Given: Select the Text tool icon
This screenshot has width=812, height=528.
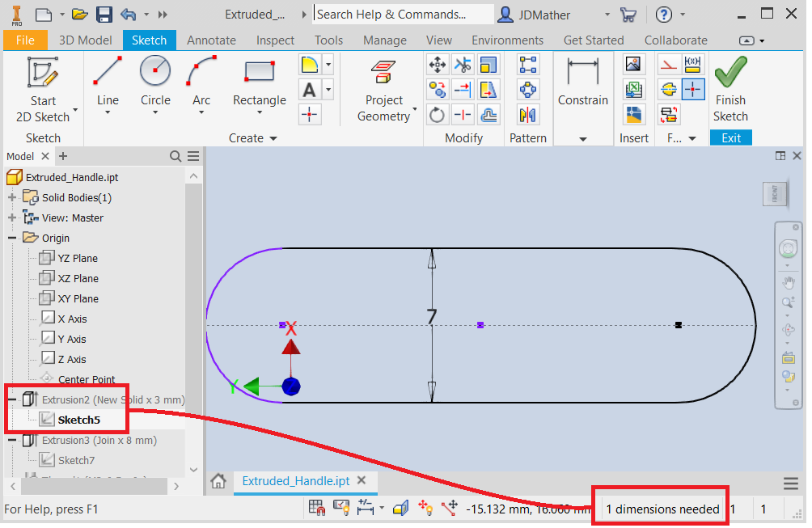Looking at the screenshot, I should (310, 90).
